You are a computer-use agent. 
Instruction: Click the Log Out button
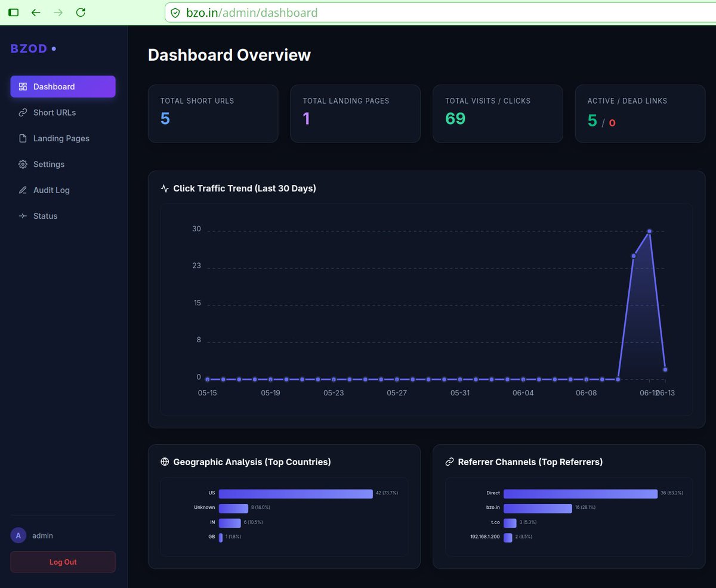(x=63, y=562)
